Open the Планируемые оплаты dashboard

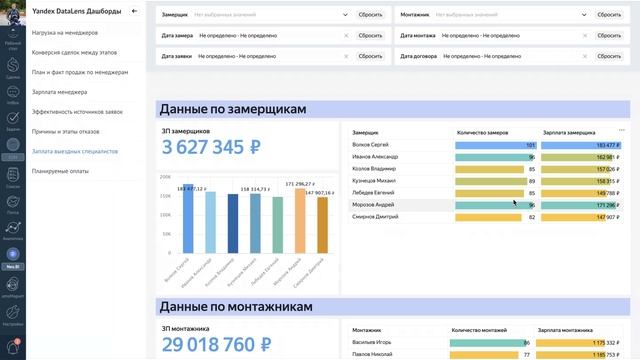pos(60,171)
